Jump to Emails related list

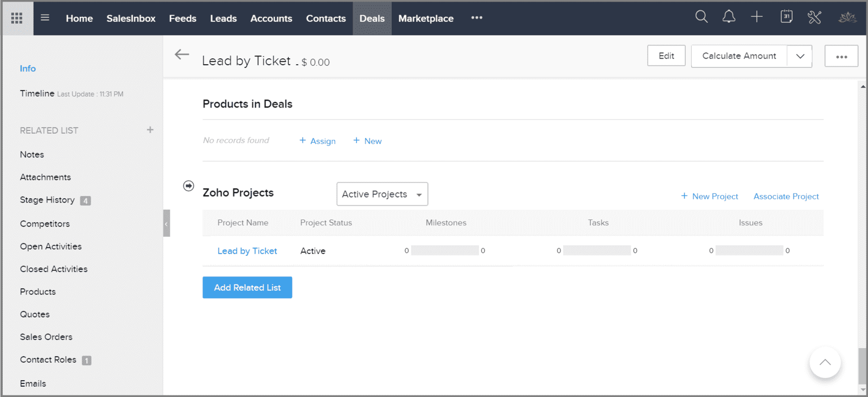[x=33, y=383]
